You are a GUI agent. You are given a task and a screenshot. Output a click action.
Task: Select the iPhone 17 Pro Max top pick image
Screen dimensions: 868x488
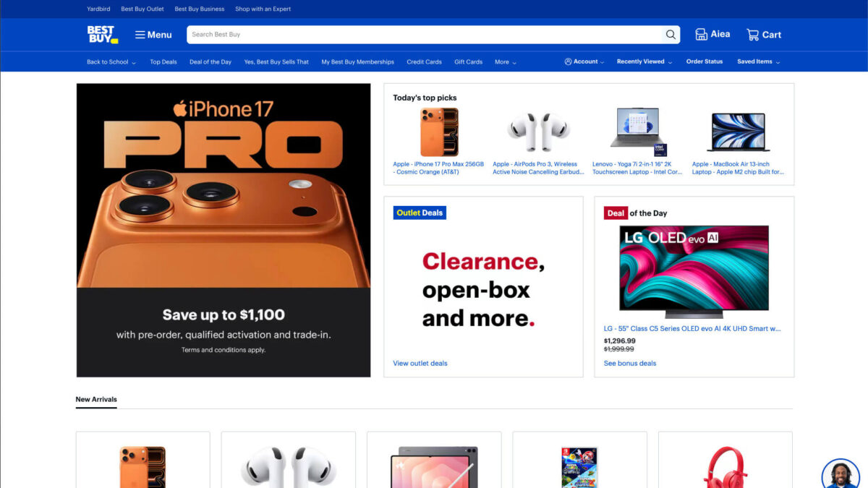point(439,132)
